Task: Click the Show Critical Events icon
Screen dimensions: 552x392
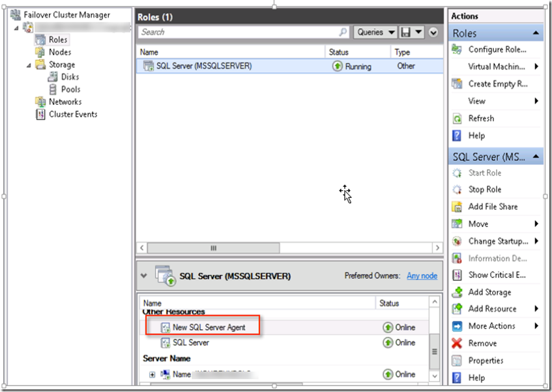Action: (457, 275)
